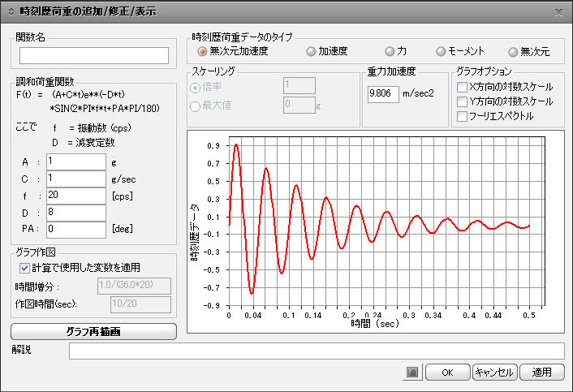573x392 pixels.
Task: Choose the 最大値 scaling option
Action: tap(195, 106)
